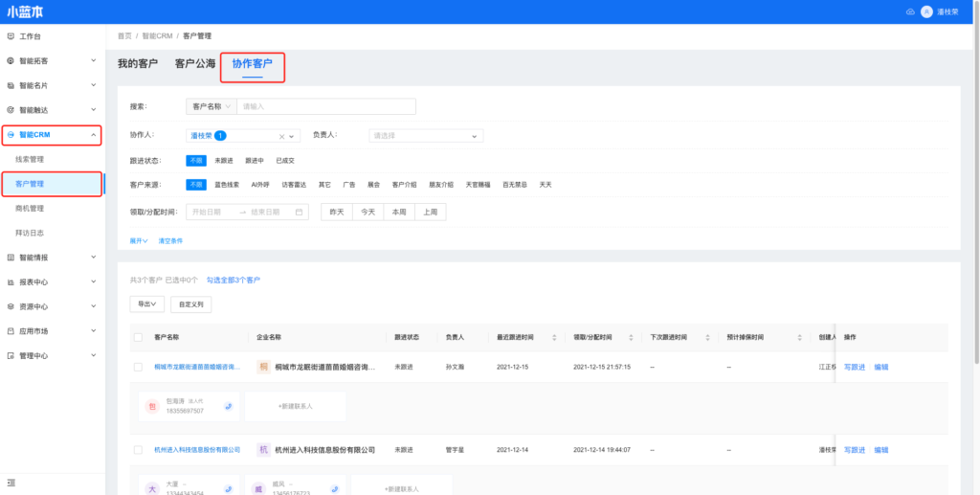Tick the select-all checkbox in the table header
980x495 pixels.
[x=137, y=337]
